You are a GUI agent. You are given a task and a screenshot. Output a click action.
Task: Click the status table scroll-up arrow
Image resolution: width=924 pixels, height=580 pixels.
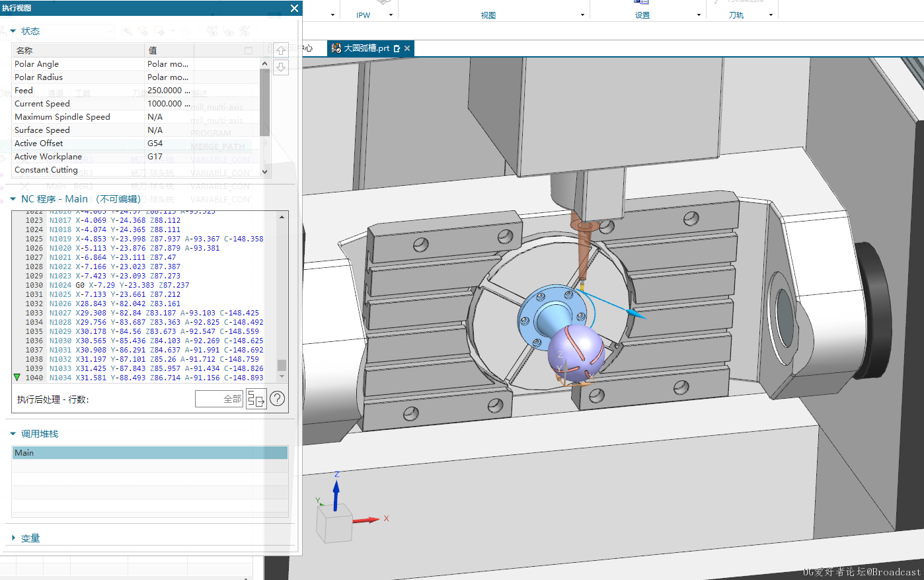tap(265, 63)
